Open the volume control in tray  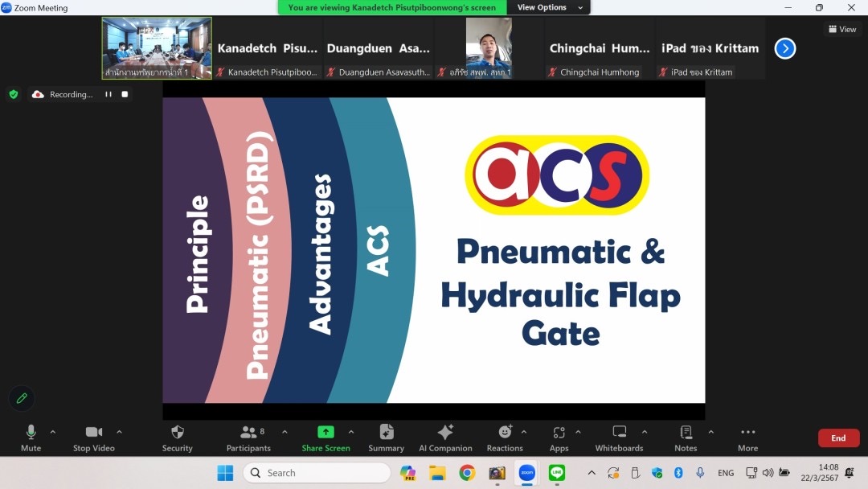768,473
